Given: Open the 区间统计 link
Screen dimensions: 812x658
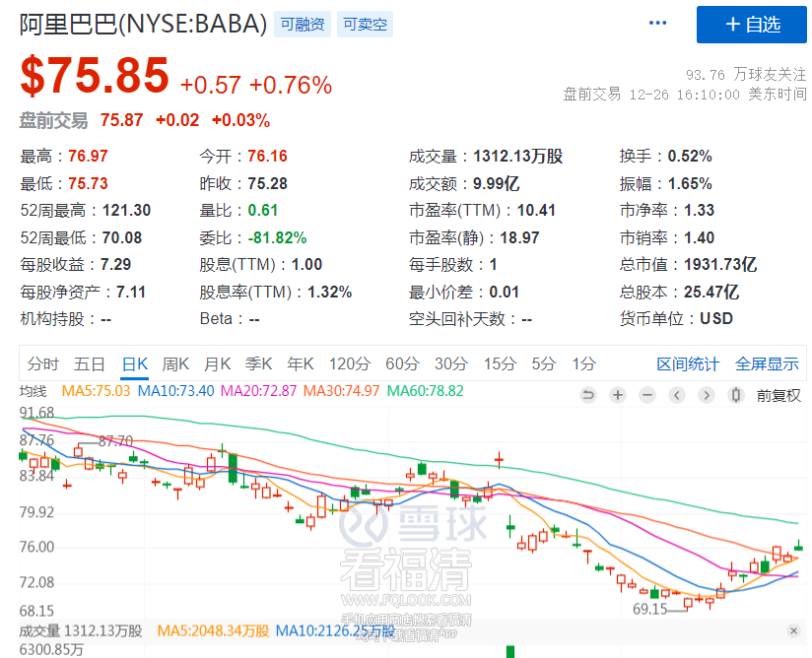Looking at the screenshot, I should point(688,363).
